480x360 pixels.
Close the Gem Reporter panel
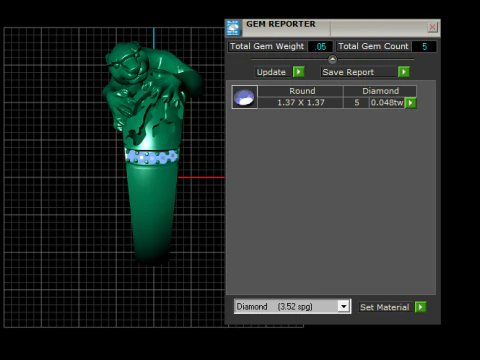coord(432,27)
